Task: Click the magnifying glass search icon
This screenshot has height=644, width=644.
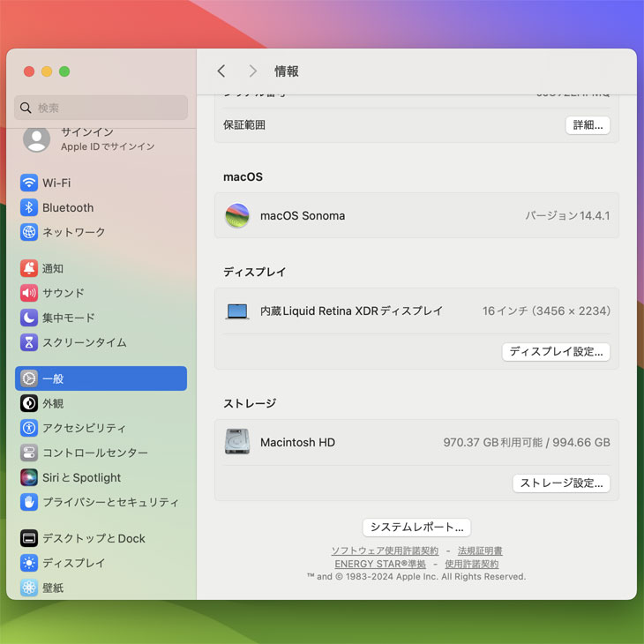Action: pyautogui.click(x=26, y=108)
